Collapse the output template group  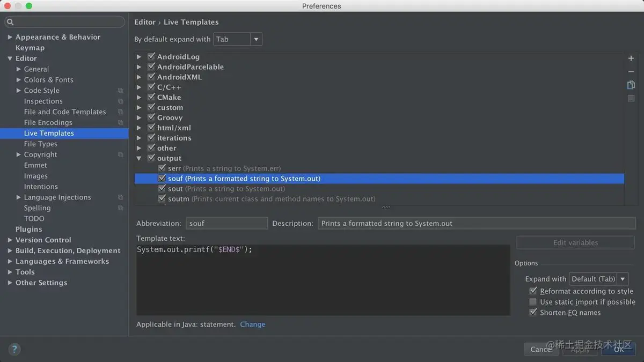[139, 159]
